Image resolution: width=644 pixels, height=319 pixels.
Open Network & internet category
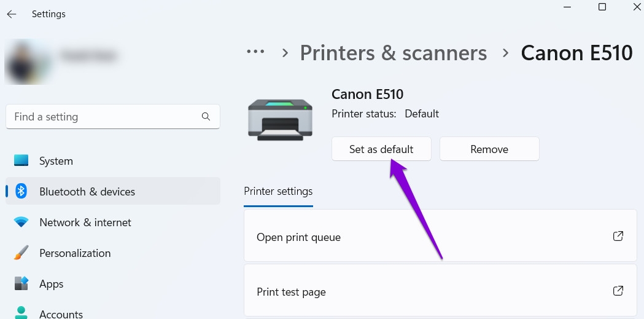[112, 222]
